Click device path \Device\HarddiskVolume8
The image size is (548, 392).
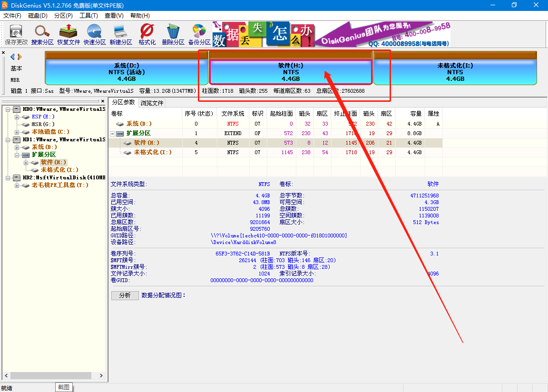[244, 242]
